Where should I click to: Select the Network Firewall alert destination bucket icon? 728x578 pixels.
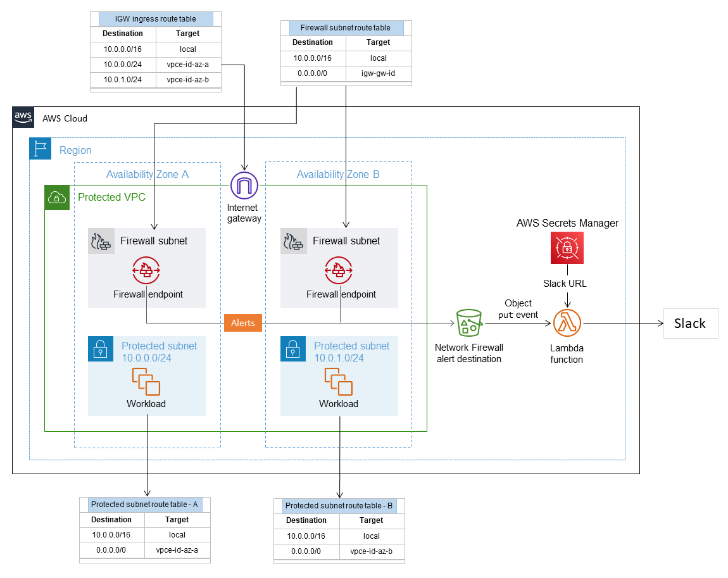[469, 322]
